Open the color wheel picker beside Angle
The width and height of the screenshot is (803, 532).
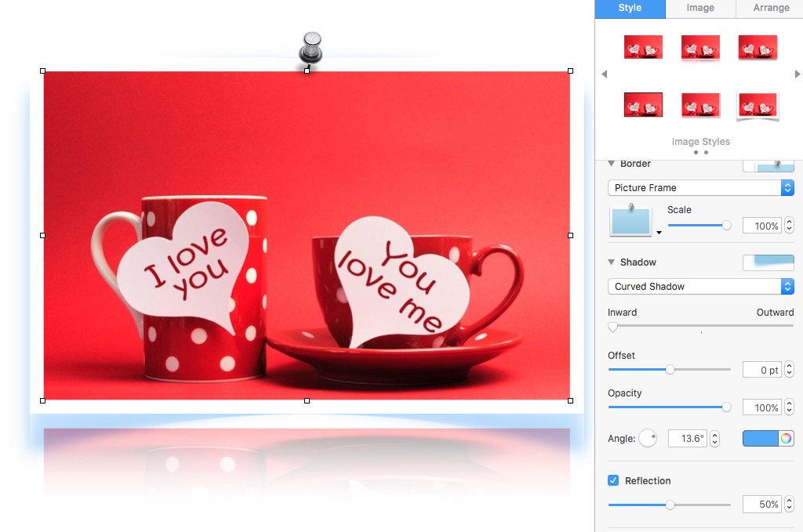click(786, 439)
